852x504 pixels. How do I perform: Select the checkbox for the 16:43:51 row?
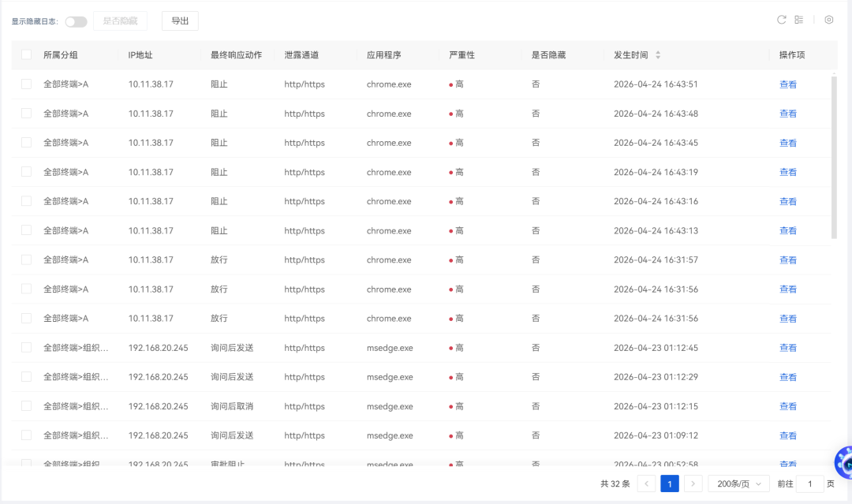[x=26, y=84]
